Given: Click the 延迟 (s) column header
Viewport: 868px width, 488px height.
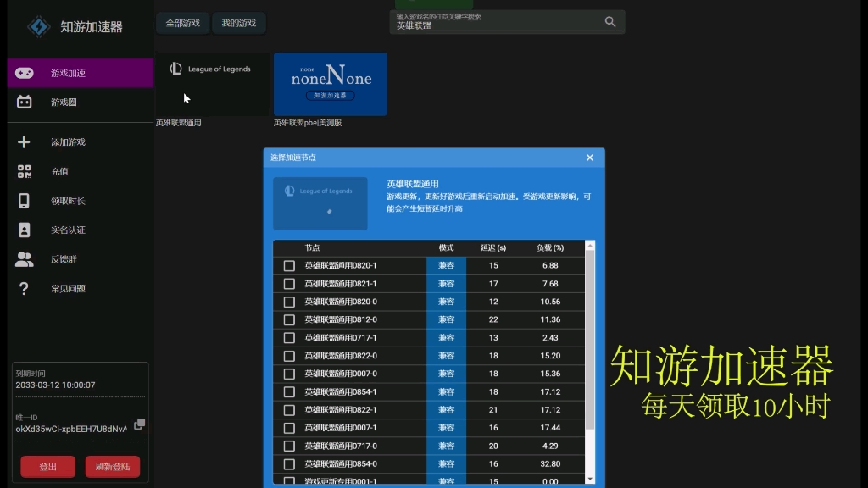Looking at the screenshot, I should [493, 248].
